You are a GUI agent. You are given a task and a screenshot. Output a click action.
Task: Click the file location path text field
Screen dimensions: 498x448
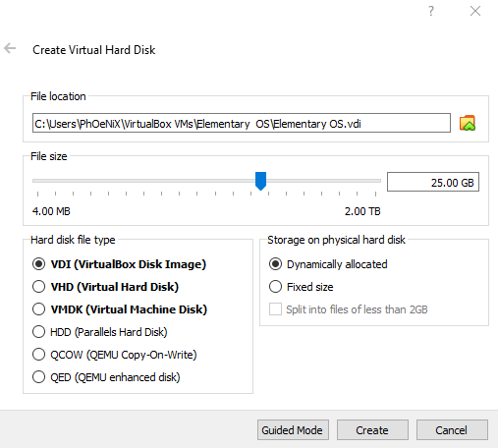point(242,123)
